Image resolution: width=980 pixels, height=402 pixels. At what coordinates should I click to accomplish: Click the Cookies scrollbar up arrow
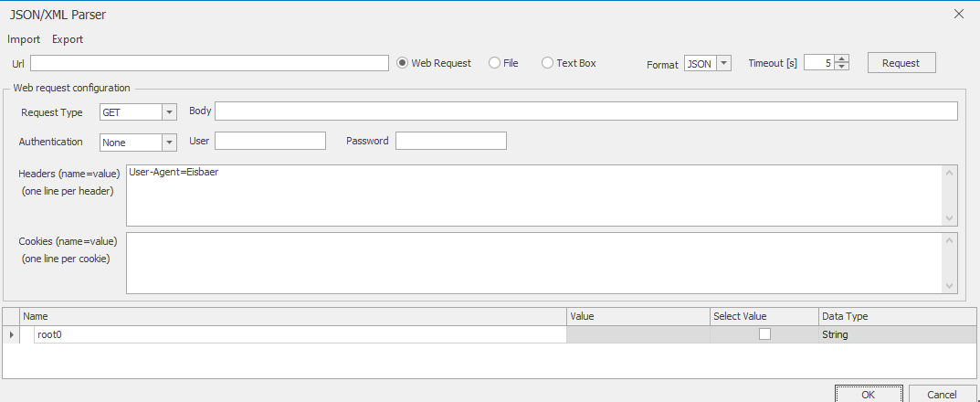(950, 240)
